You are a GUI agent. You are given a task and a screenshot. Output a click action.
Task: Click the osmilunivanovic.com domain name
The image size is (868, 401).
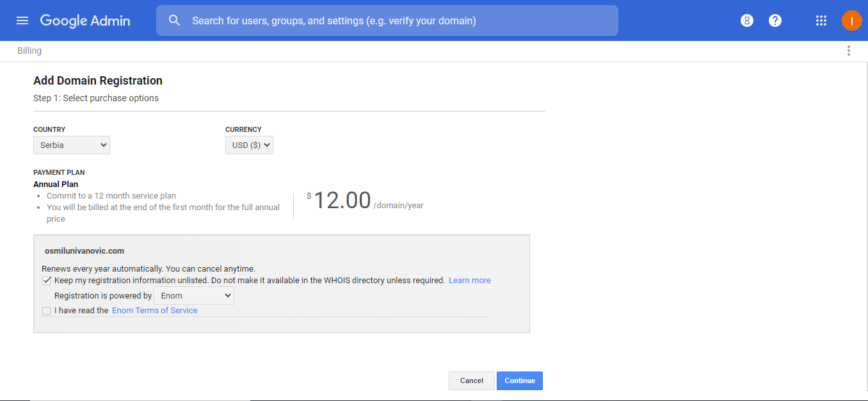click(x=84, y=251)
